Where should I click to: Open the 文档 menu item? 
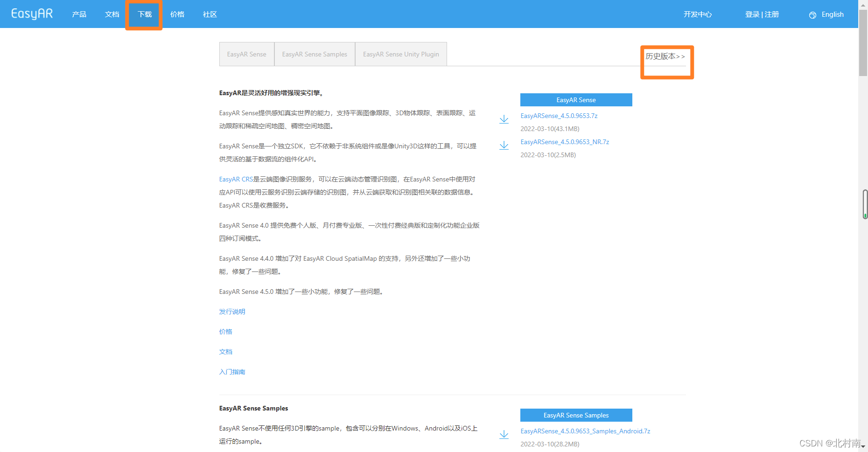point(112,14)
